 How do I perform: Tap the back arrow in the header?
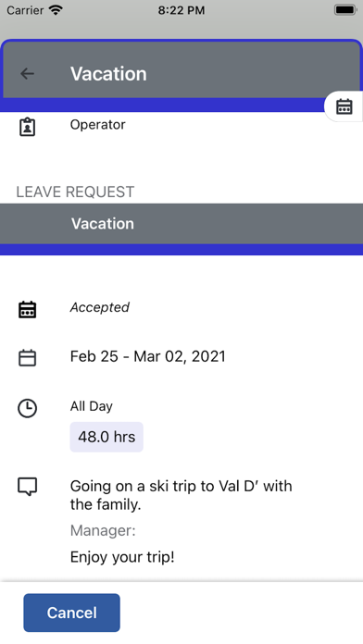(x=27, y=73)
